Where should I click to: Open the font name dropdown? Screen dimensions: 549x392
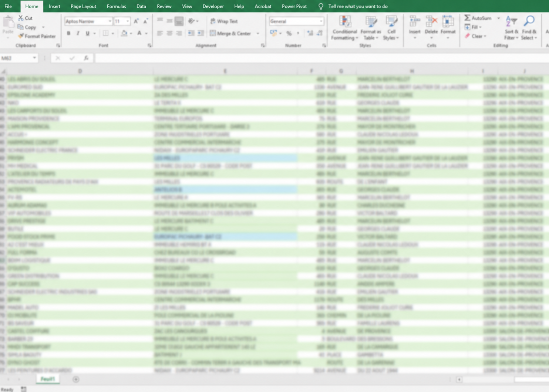tap(110, 21)
